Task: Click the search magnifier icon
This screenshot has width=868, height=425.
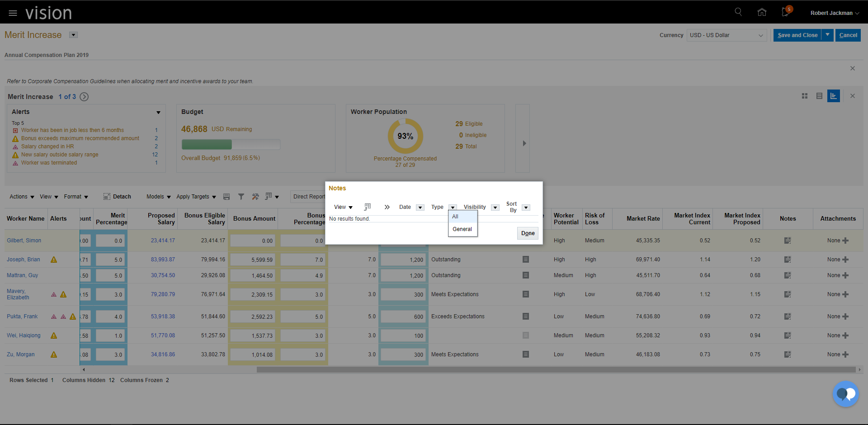Action: point(738,12)
